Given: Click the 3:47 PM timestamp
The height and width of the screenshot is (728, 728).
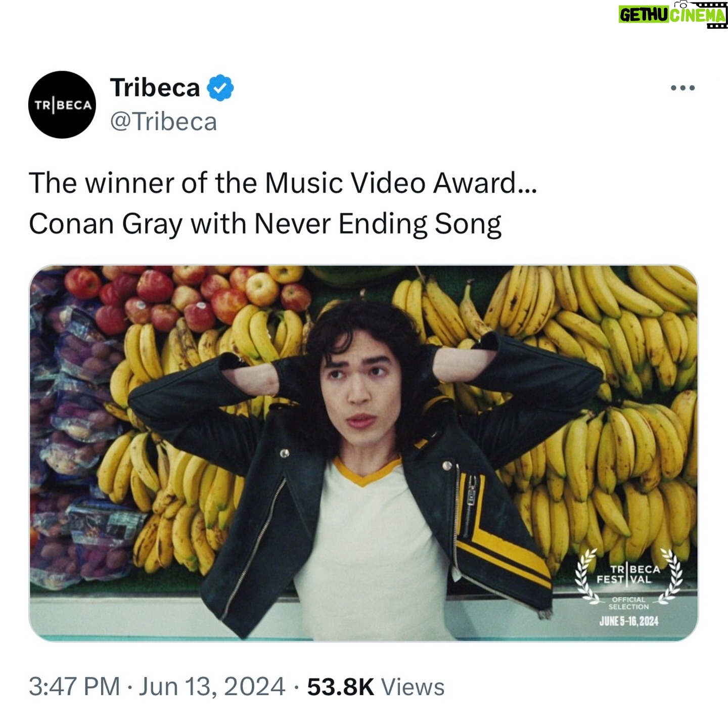Looking at the screenshot, I should [74, 687].
